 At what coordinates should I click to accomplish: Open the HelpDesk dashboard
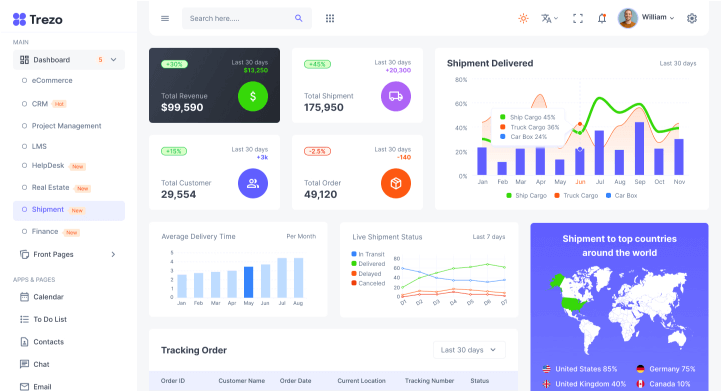click(48, 166)
